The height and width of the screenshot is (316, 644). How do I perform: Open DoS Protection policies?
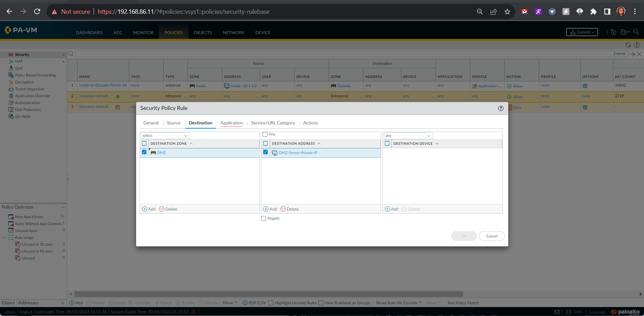pos(28,110)
